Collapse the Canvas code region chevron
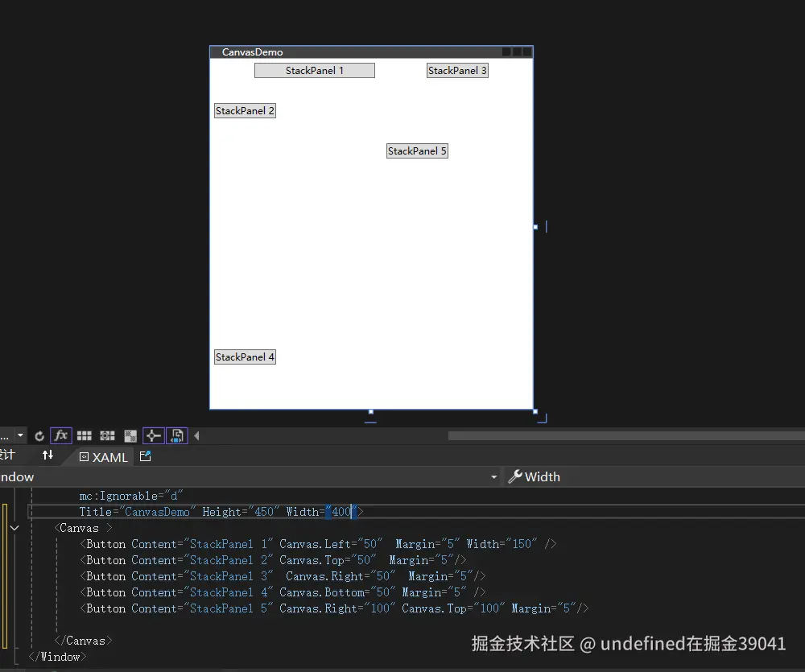Viewport: 805px width, 672px height. pyautogui.click(x=14, y=528)
